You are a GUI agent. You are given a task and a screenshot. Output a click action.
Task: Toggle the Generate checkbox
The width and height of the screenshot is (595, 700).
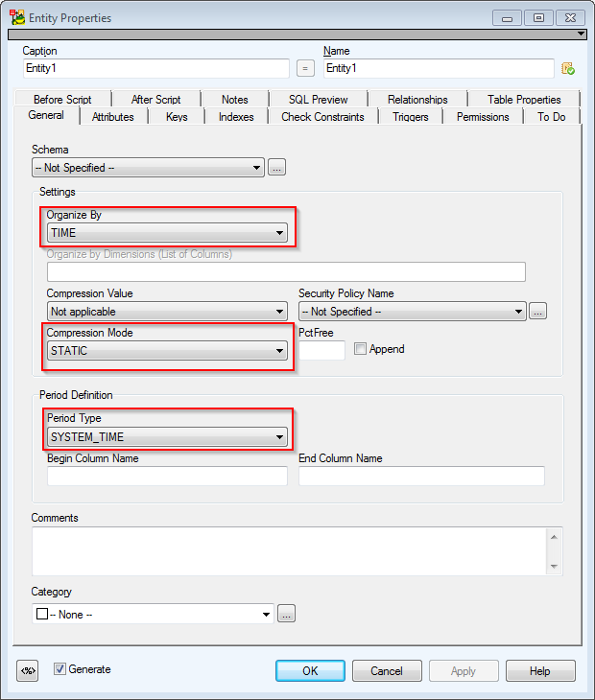click(59, 669)
